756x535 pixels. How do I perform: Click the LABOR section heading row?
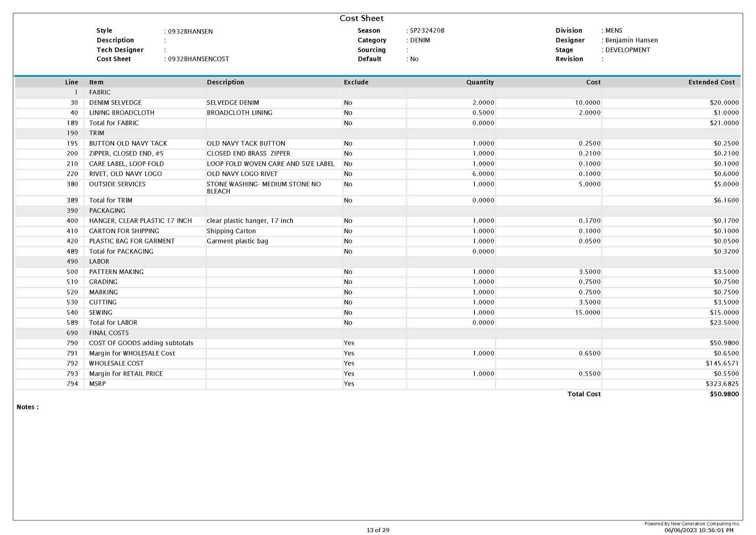point(99,261)
